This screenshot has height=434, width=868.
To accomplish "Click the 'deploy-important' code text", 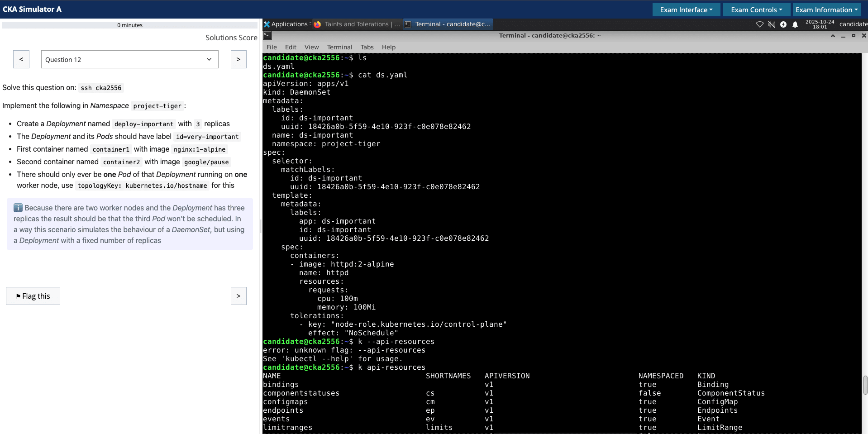I will click(x=144, y=124).
